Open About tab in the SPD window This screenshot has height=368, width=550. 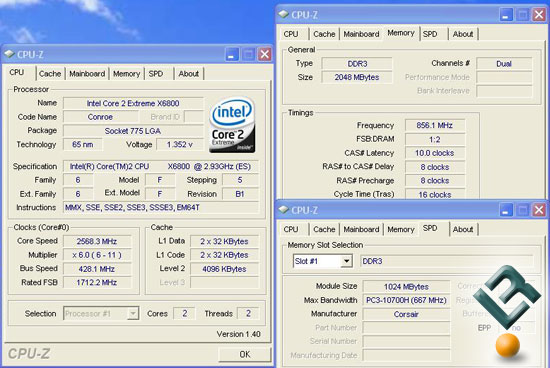(x=463, y=229)
